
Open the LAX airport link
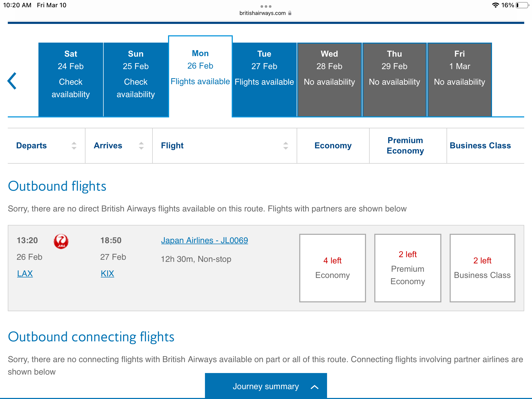point(25,274)
